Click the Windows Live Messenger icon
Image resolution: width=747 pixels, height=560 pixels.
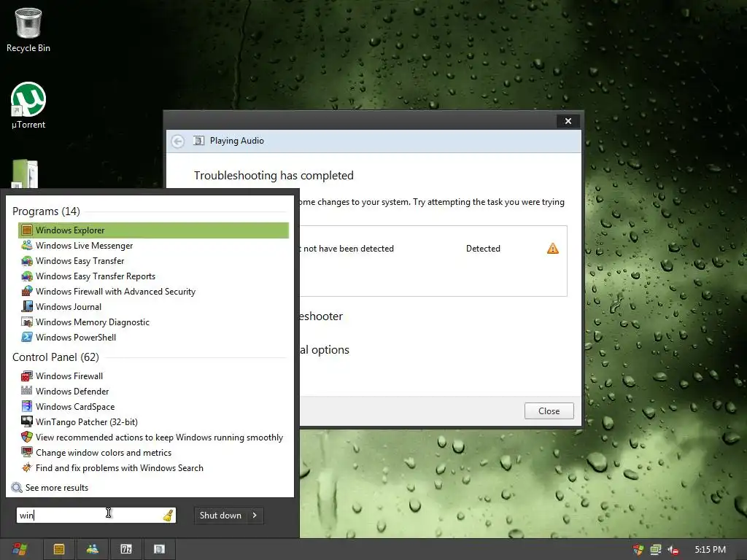[27, 246]
